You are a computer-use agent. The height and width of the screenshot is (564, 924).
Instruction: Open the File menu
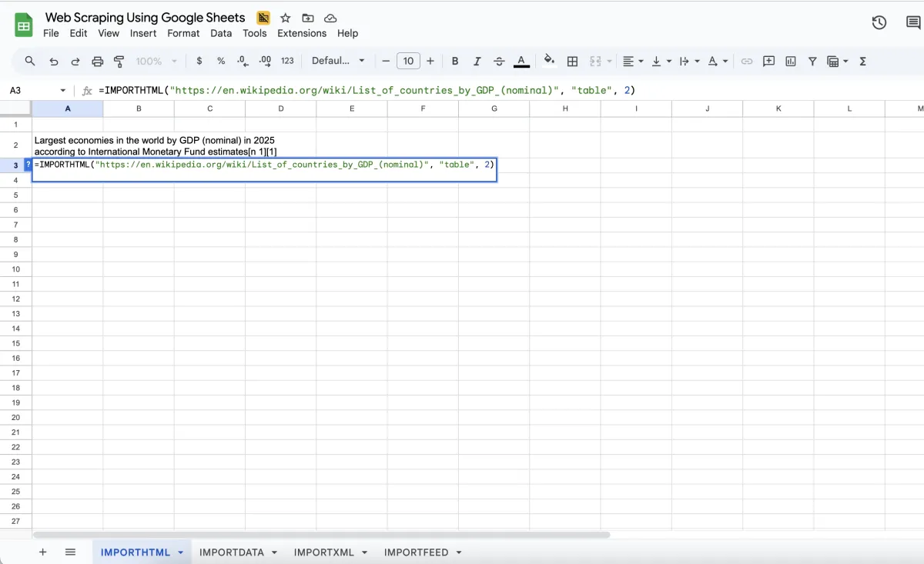(51, 33)
